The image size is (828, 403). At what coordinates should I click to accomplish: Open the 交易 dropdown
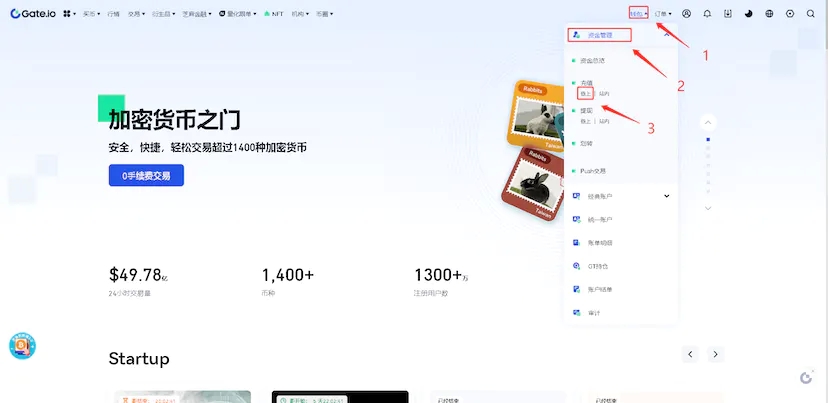pyautogui.click(x=136, y=14)
